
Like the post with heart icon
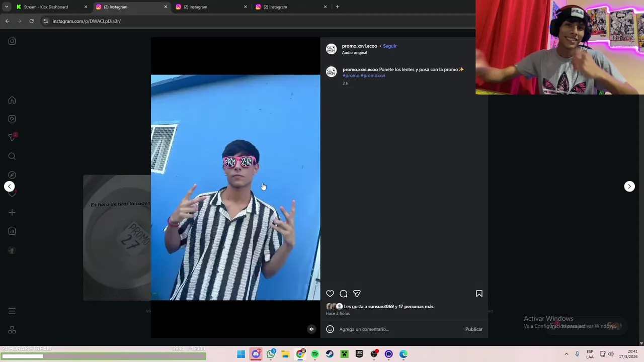click(330, 294)
